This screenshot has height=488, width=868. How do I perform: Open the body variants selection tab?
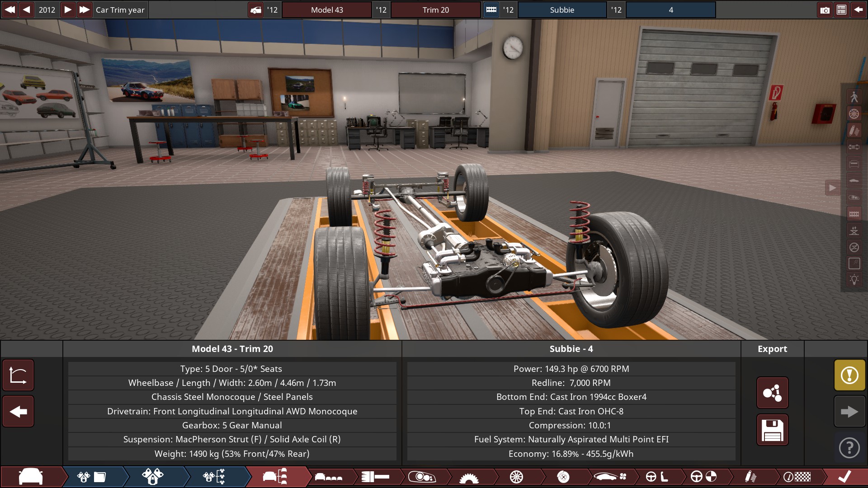point(329,477)
